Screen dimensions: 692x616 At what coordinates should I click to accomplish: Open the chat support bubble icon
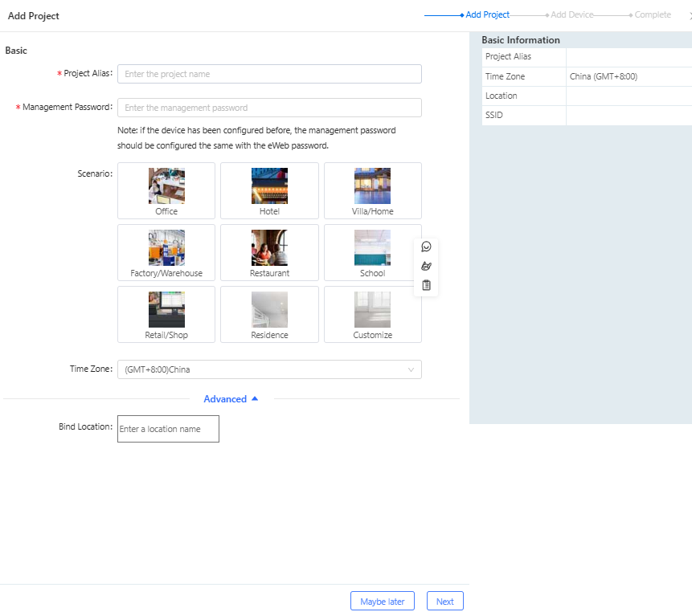(426, 247)
